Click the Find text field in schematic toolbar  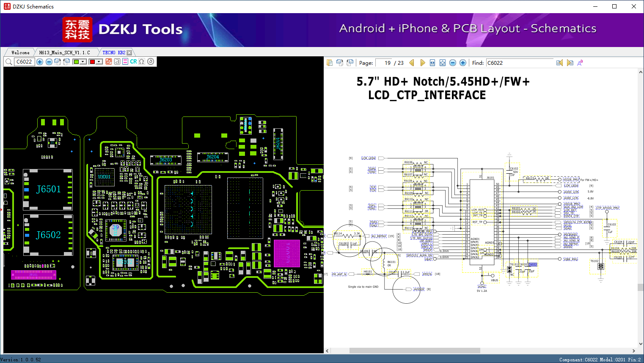click(520, 63)
